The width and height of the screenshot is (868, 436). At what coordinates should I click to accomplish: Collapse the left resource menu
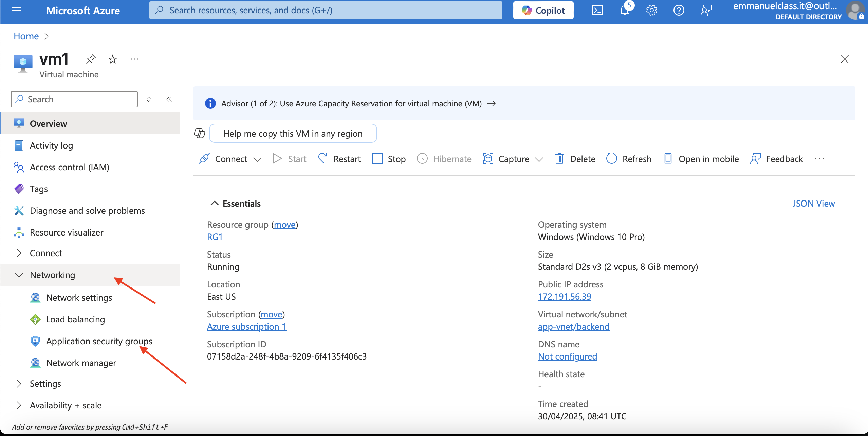169,99
